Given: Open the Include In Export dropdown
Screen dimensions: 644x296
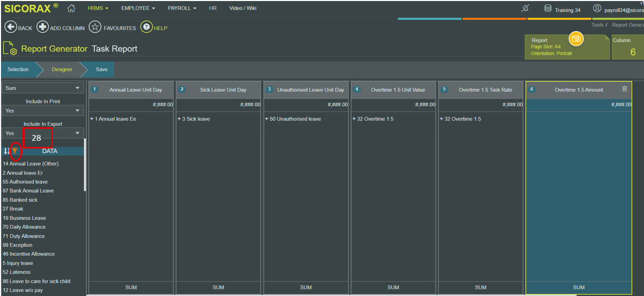Looking at the screenshot, I should click(43, 133).
